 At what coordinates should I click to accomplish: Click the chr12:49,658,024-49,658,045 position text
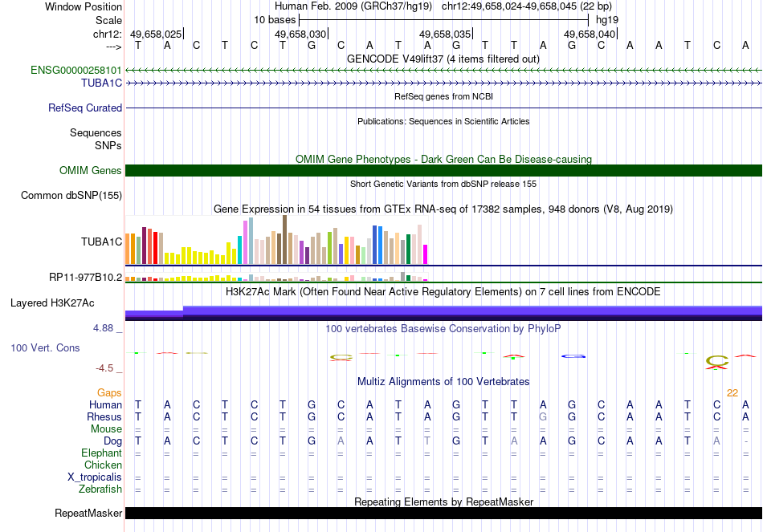tap(527, 6)
